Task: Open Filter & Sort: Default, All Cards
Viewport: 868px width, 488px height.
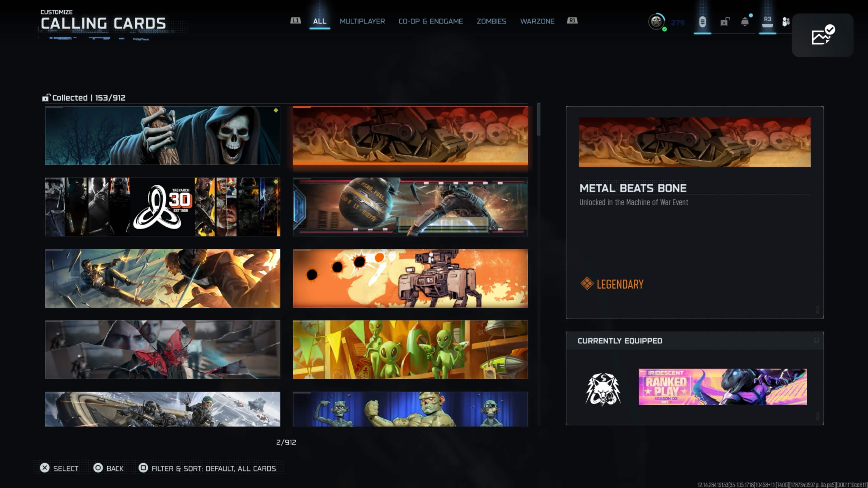Action: (x=214, y=469)
